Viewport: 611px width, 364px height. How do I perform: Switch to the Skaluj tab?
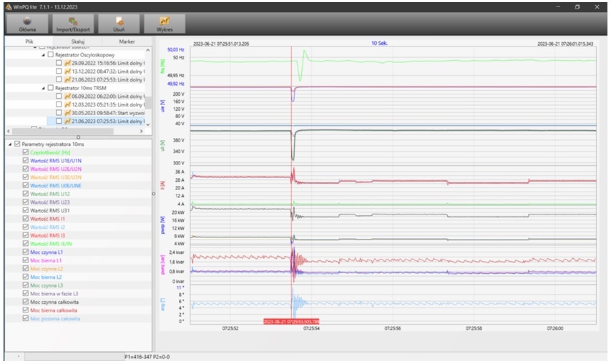point(78,41)
